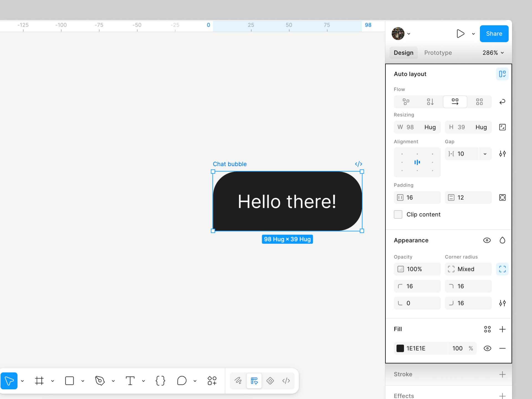Choose center alignment in alignment grid
532x399 pixels.
click(417, 162)
